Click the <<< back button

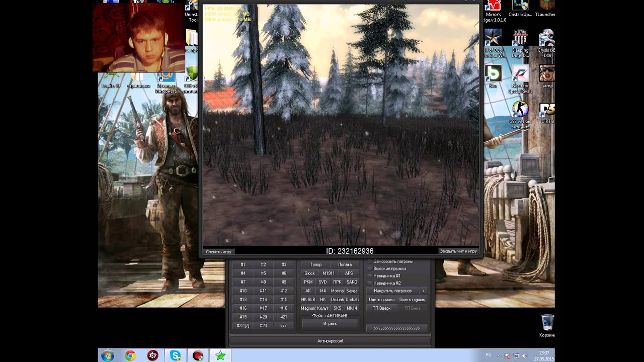(284, 326)
